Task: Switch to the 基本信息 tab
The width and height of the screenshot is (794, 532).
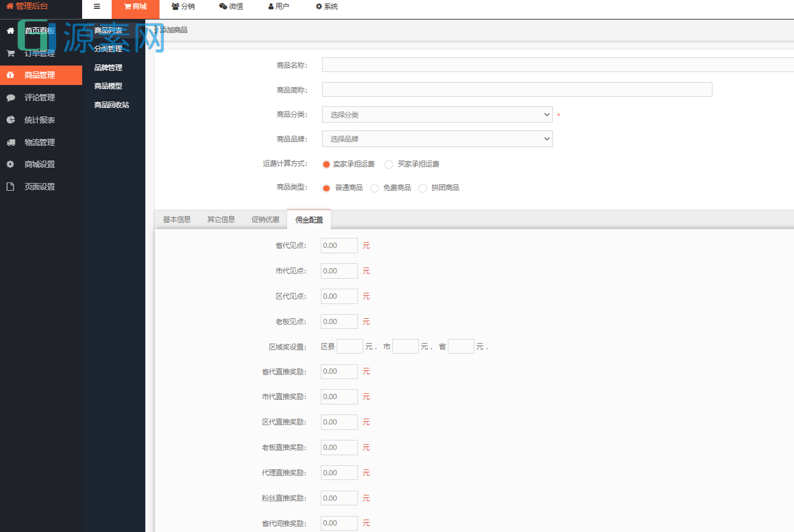Action: tap(177, 219)
